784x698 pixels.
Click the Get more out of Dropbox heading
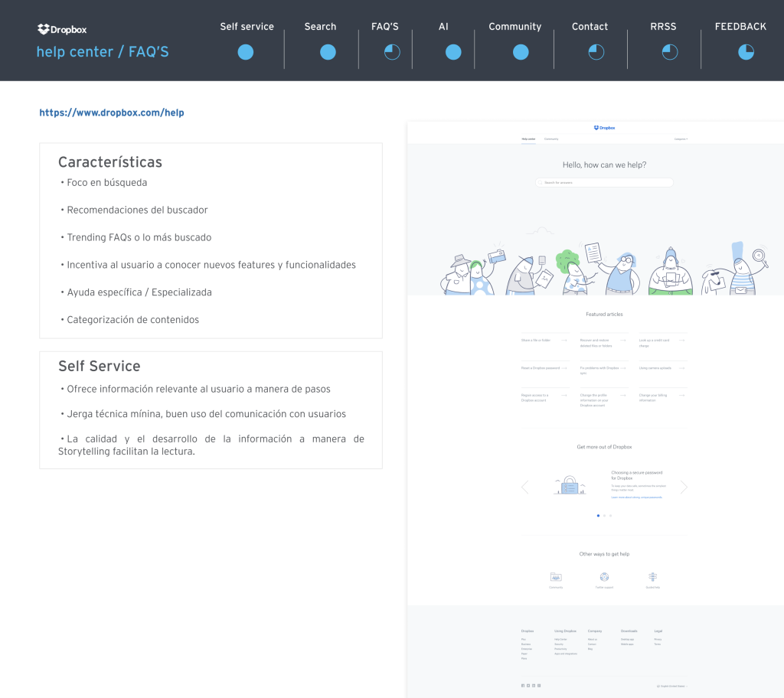[605, 447]
